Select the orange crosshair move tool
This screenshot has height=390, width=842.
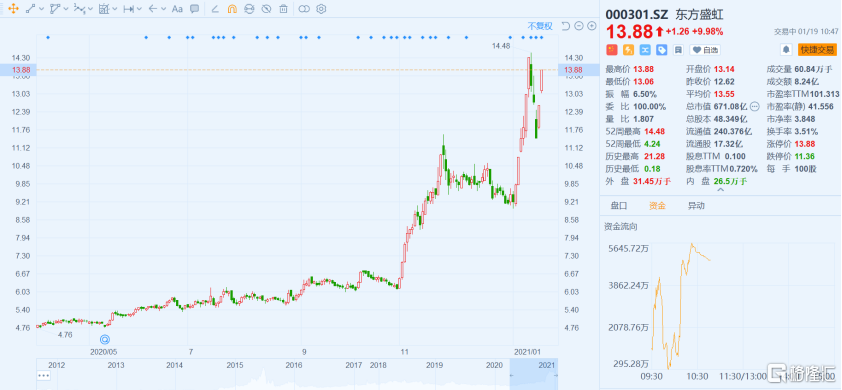(13, 9)
